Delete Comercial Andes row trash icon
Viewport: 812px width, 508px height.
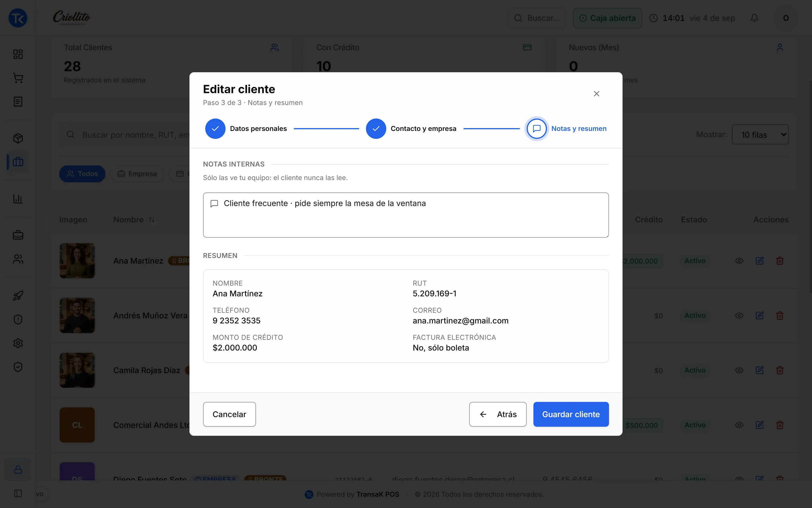coord(780,425)
